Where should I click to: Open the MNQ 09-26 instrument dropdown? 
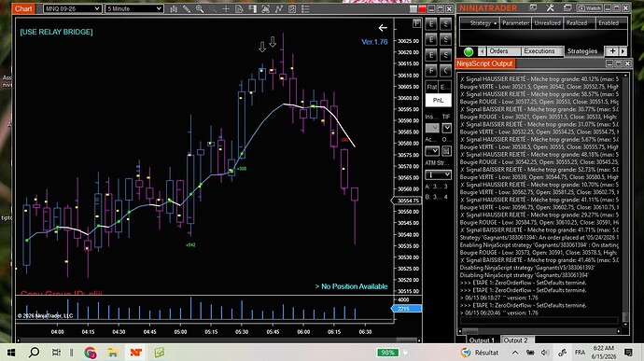72,8
